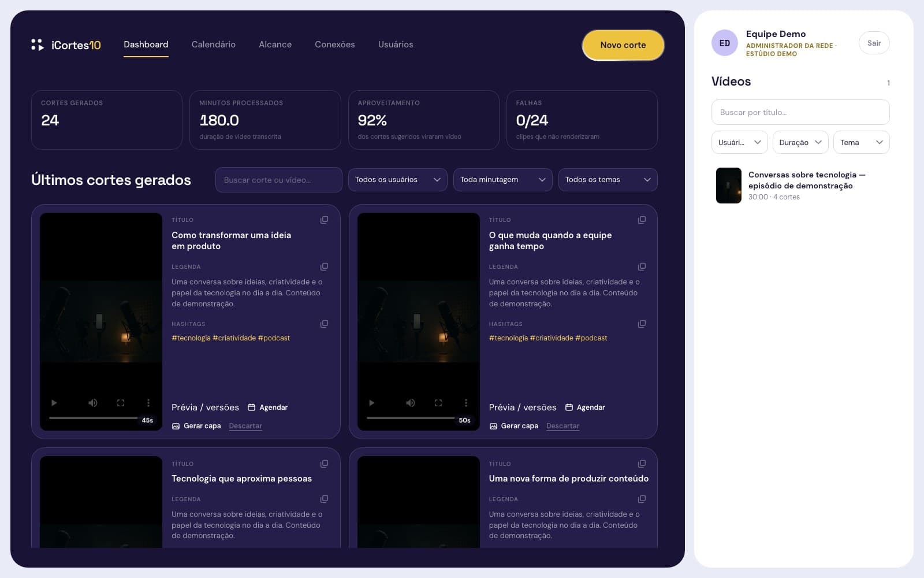Click Agendar on 'Como transformar uma ideia' card
The image size is (924, 578).
click(268, 407)
